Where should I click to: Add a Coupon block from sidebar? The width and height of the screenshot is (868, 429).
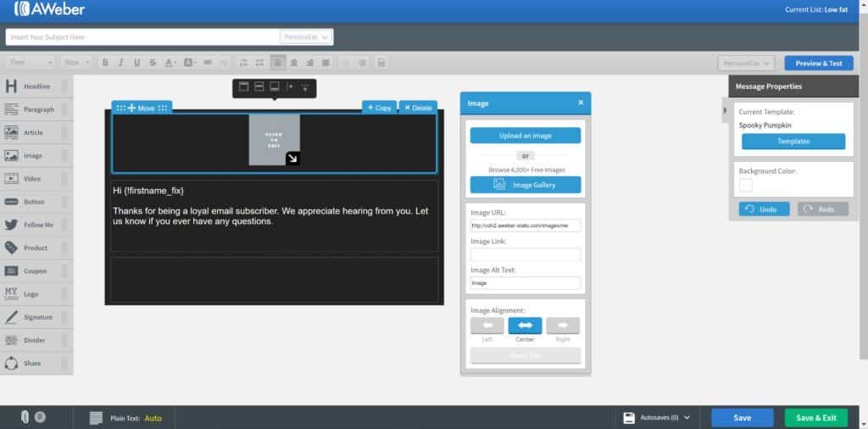click(x=36, y=271)
